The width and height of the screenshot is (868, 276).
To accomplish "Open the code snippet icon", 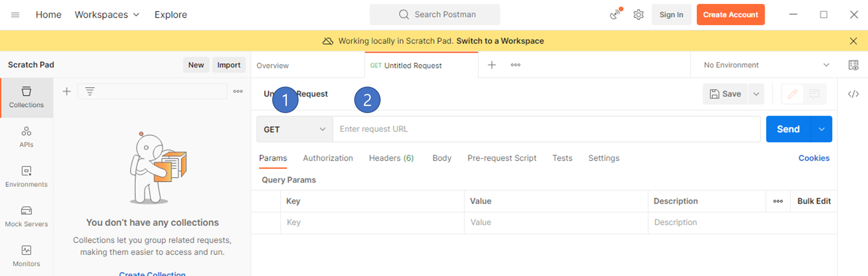I will 853,94.
